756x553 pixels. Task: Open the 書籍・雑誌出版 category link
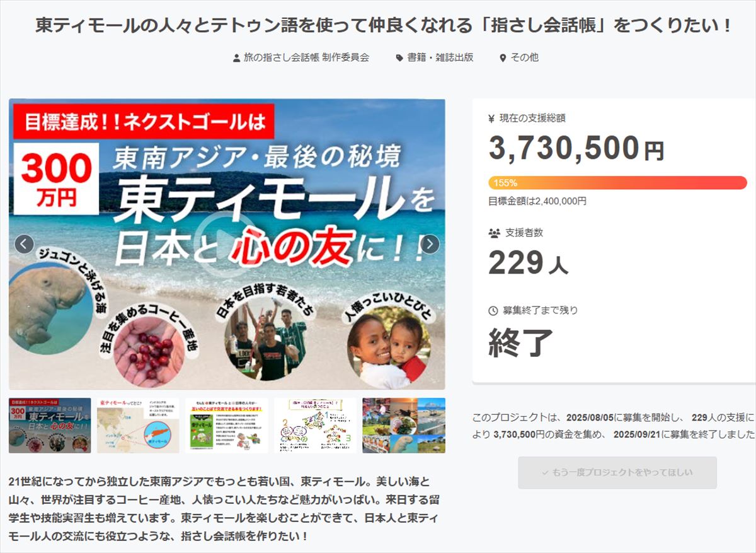[440, 57]
